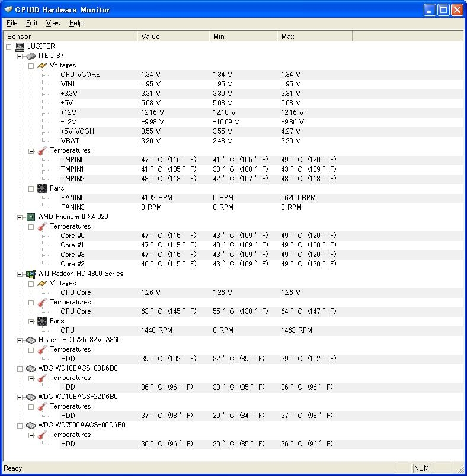
Task: Click the ATI Radeon HD 4800 graphics card icon
Action: tap(31, 274)
